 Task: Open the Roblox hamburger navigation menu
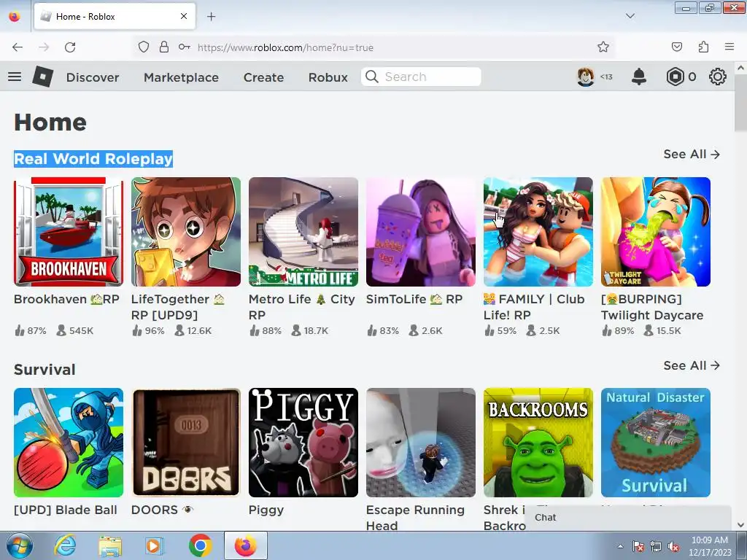15,77
